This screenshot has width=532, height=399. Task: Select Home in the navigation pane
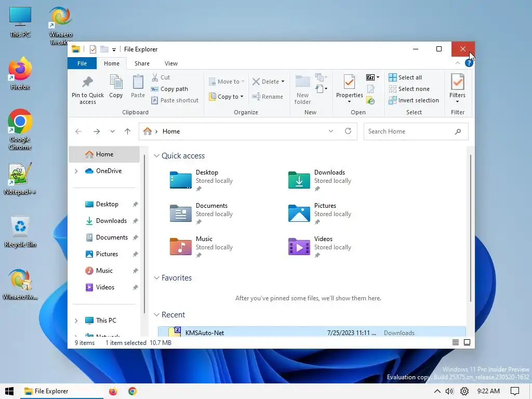pyautogui.click(x=104, y=154)
